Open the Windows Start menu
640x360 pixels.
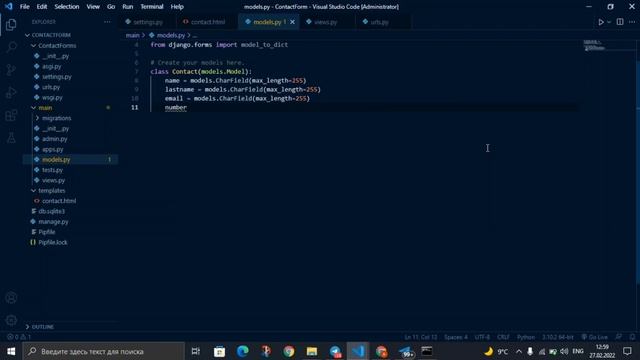pyautogui.click(x=11, y=351)
